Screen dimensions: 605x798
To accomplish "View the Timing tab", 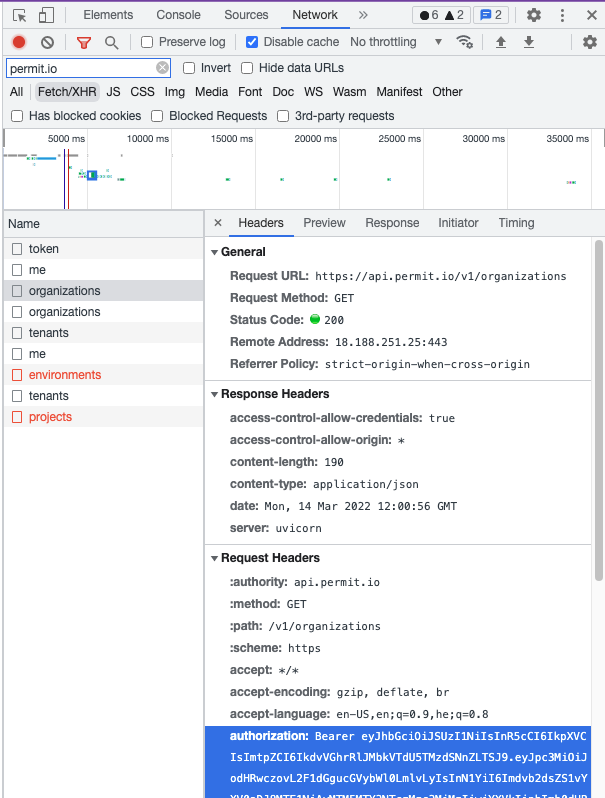I will (516, 223).
